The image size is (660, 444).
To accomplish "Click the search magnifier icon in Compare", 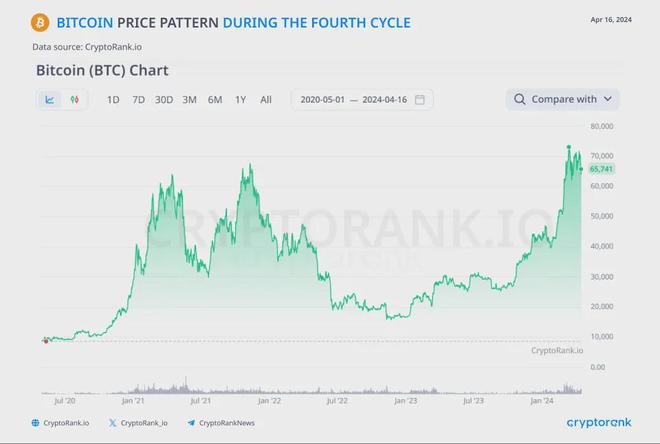I will click(x=519, y=99).
